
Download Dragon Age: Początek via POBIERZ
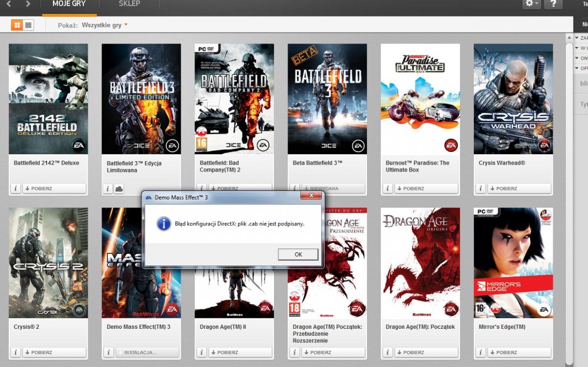[426, 352]
